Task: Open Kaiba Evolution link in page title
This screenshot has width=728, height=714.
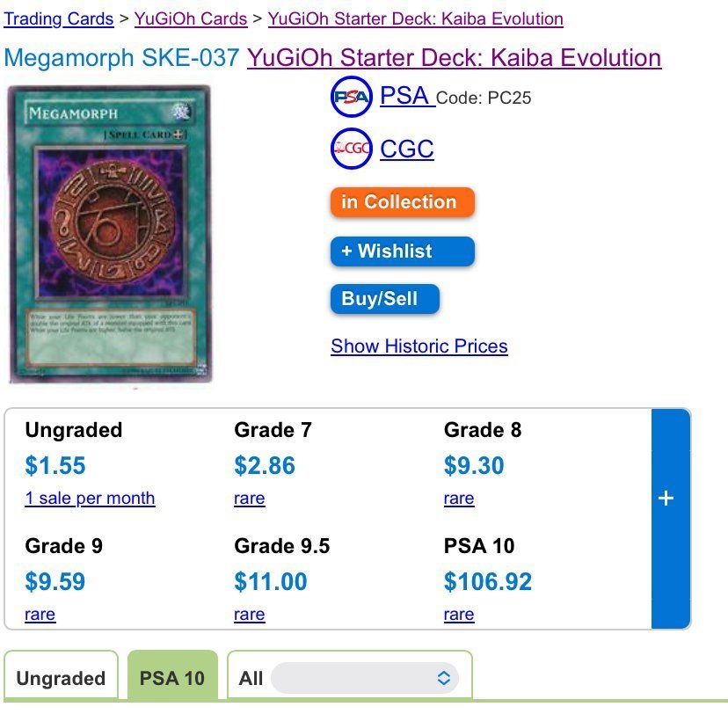Action: click(x=454, y=58)
